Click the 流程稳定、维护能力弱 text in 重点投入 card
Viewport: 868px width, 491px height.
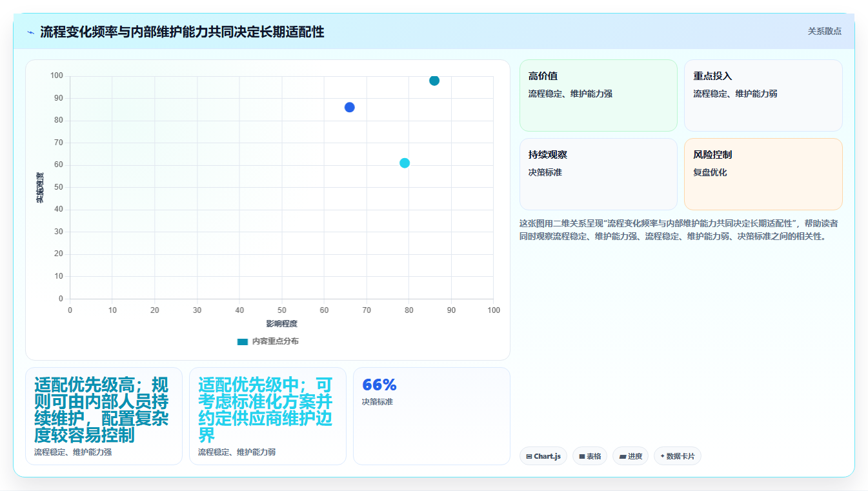[x=735, y=94]
